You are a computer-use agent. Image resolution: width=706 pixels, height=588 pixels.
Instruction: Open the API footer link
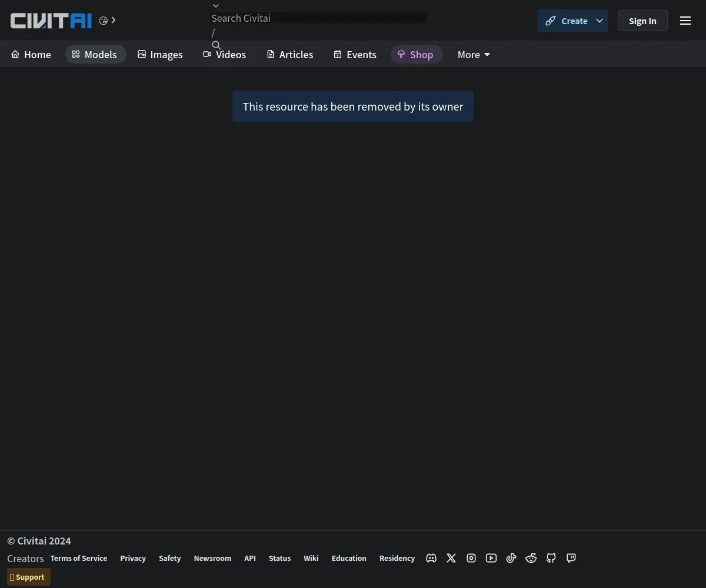coord(250,558)
